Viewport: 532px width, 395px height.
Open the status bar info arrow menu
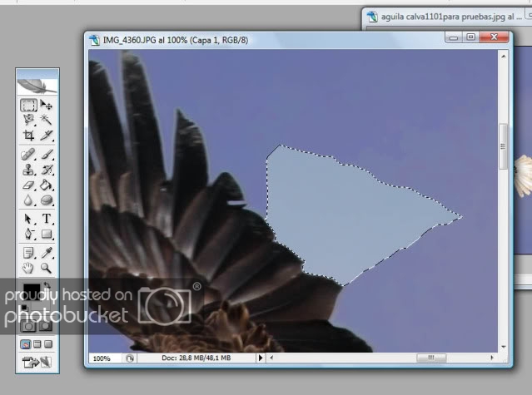(260, 358)
